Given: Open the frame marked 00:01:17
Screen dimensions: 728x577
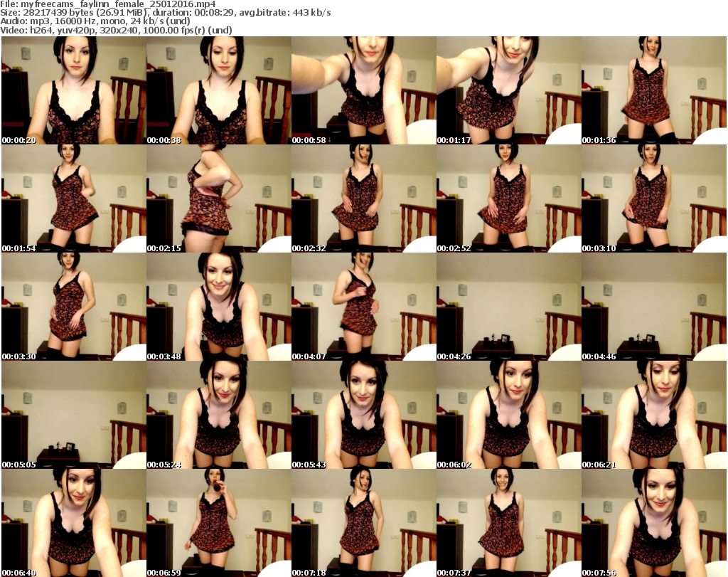Looking at the screenshot, I should tap(508, 90).
